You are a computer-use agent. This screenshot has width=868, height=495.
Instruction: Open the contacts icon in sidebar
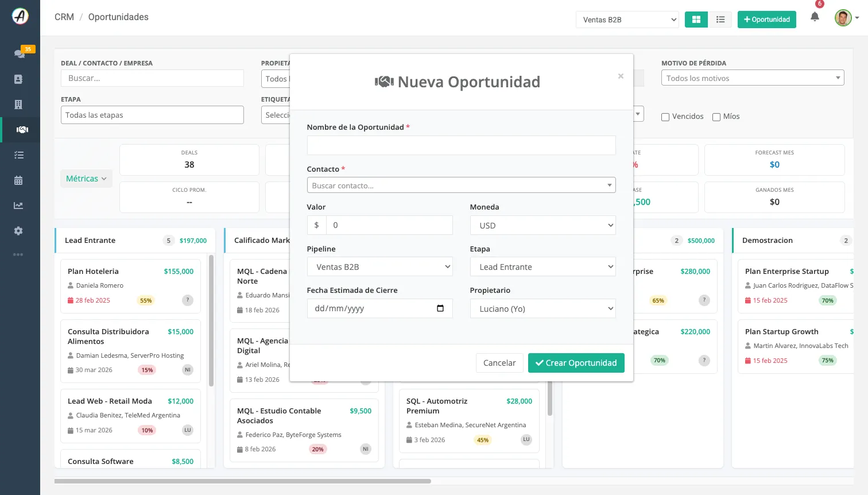pyautogui.click(x=18, y=79)
